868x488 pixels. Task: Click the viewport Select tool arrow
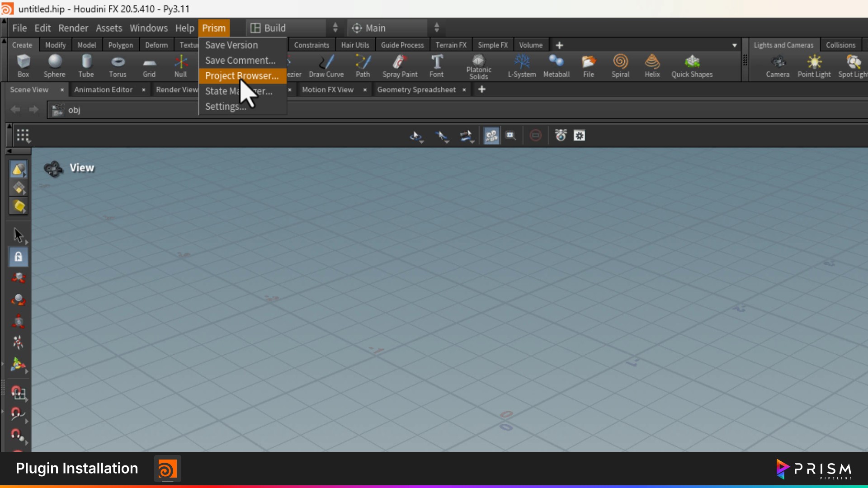pyautogui.click(x=18, y=235)
